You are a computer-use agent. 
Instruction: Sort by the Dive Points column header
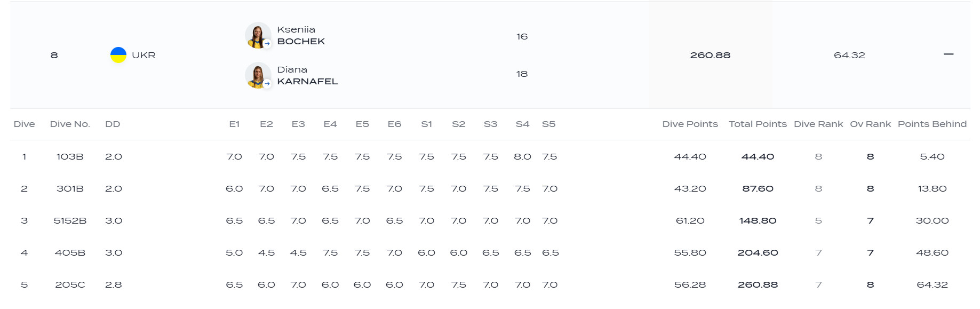click(x=690, y=124)
